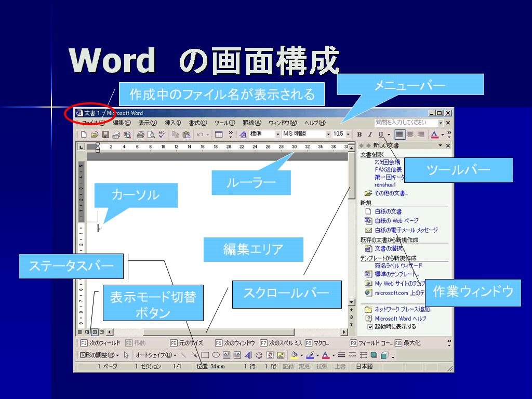
Task: Apply fill color with paint bucket
Action: [x=294, y=355]
